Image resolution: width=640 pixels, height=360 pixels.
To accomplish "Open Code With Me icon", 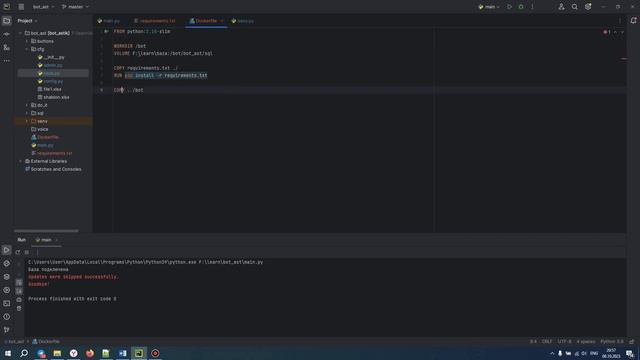I will 561,7.
